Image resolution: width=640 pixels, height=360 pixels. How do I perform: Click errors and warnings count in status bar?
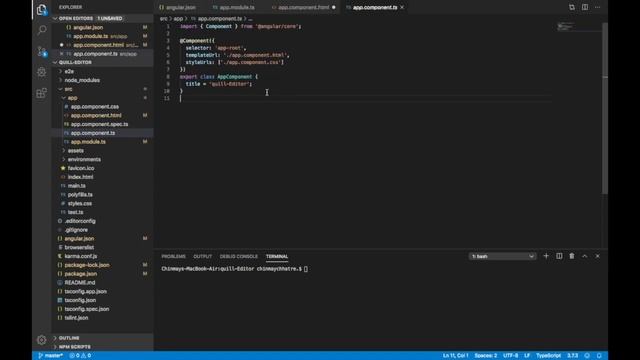pos(80,356)
